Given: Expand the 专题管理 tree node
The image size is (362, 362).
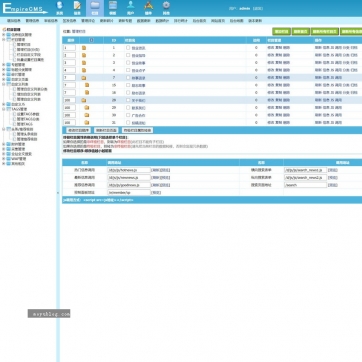Looking at the screenshot, I should (4, 64).
